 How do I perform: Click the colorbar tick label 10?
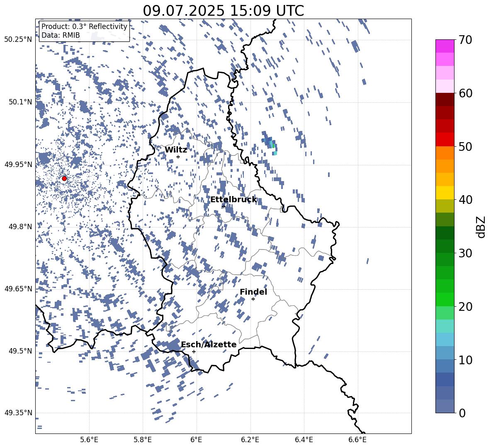(466, 360)
